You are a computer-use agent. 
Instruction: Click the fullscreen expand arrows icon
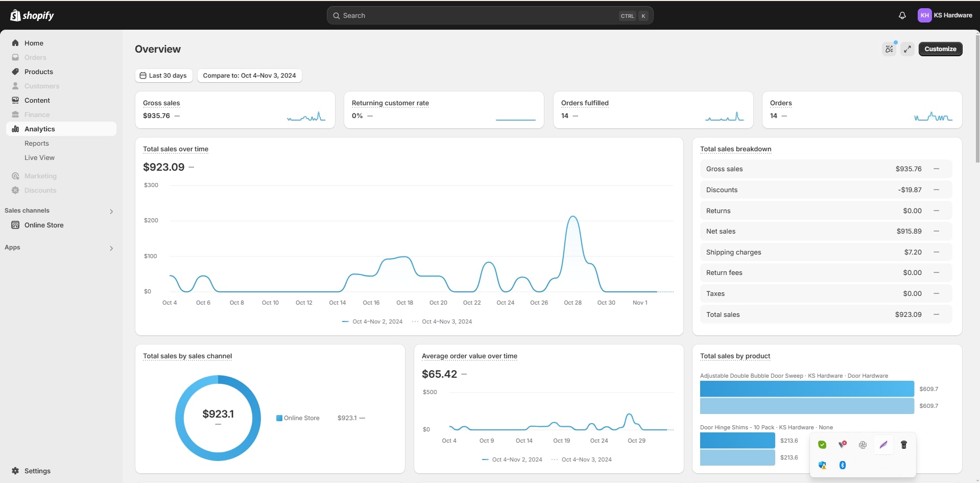tap(907, 49)
